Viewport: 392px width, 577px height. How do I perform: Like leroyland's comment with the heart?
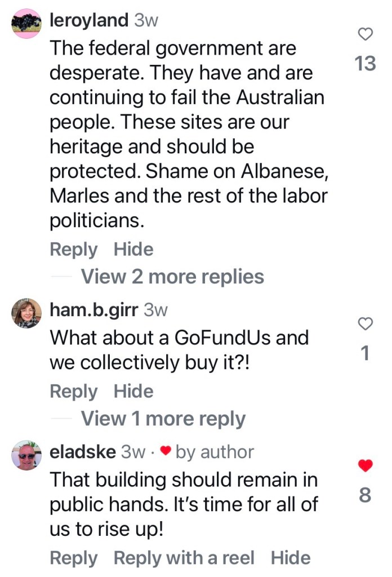click(366, 34)
